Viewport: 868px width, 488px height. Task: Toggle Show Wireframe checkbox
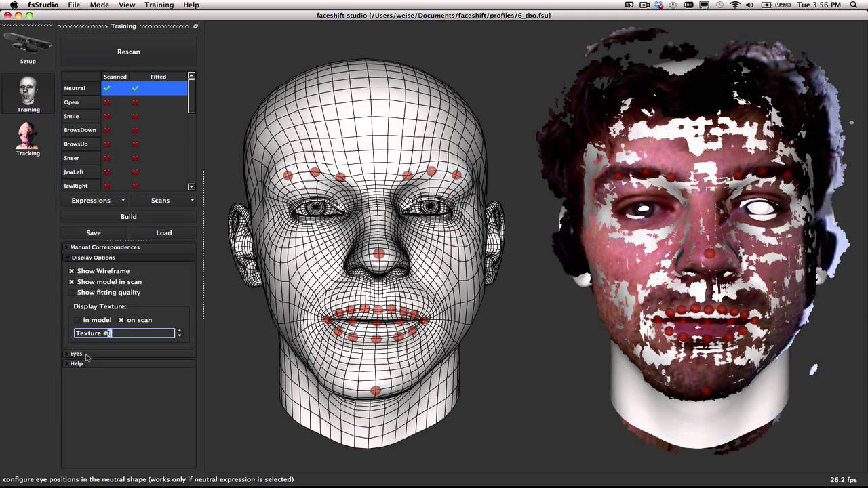coord(71,271)
